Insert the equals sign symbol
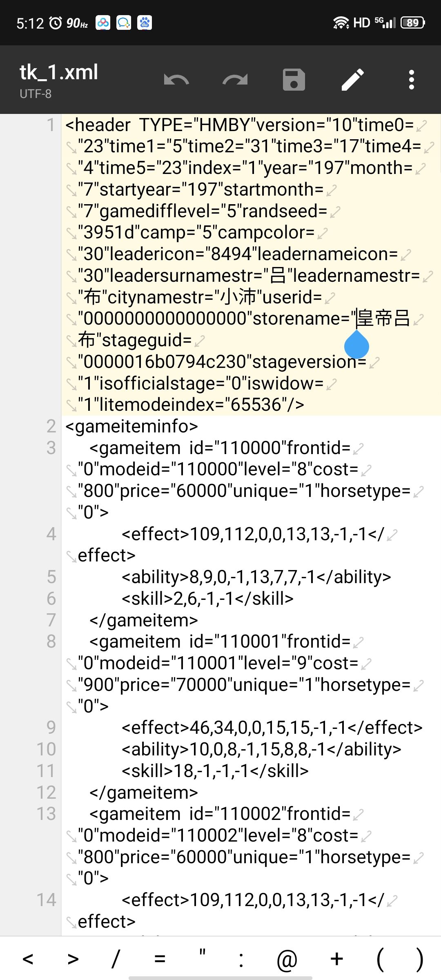441x980 pixels. click(160, 958)
